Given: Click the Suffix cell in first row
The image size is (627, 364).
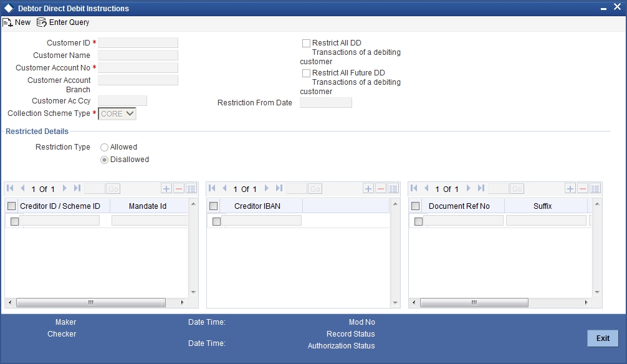Looking at the screenshot, I should coord(546,221).
